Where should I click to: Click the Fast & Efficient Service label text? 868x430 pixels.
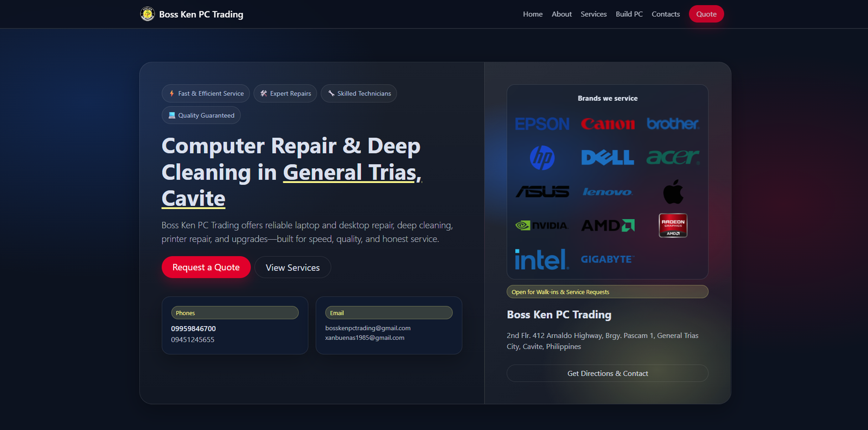tap(211, 93)
